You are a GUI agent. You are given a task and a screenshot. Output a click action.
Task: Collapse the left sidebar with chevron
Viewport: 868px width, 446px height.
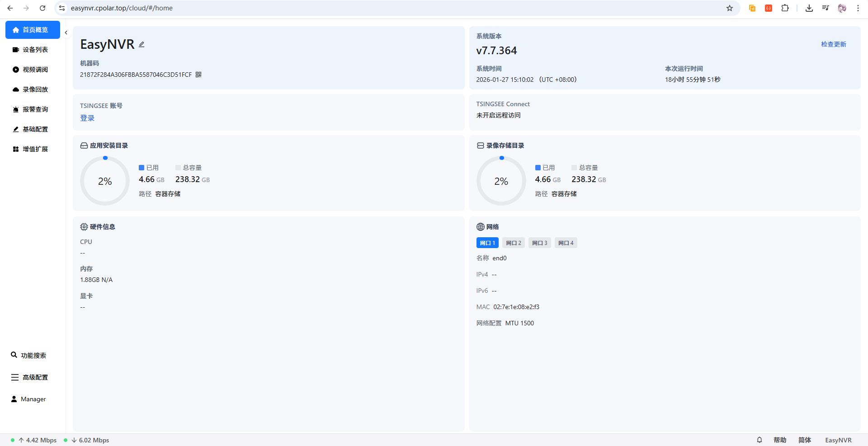point(66,33)
